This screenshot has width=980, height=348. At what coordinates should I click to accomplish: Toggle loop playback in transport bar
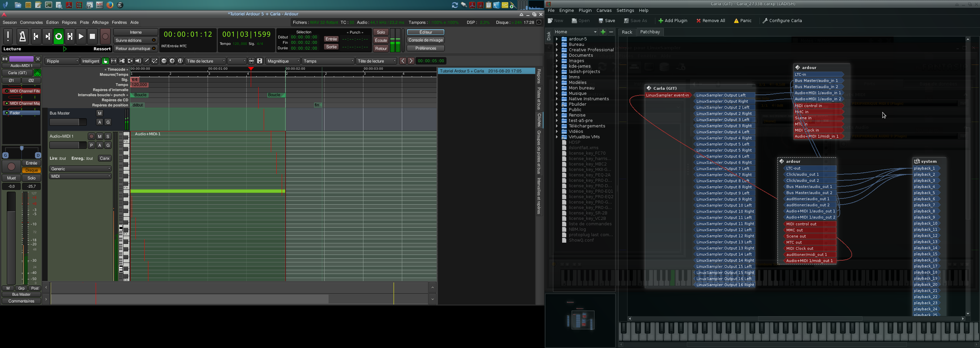point(59,36)
